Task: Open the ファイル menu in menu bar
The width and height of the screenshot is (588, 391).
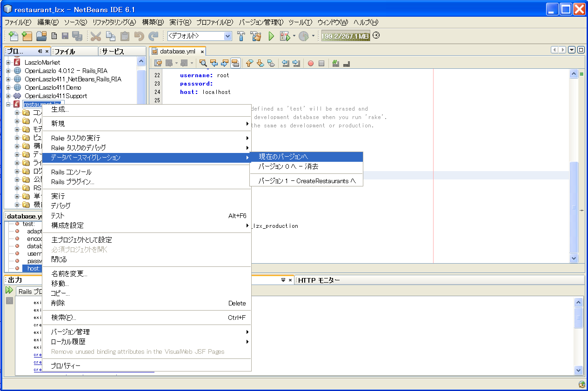Action: pyautogui.click(x=18, y=22)
